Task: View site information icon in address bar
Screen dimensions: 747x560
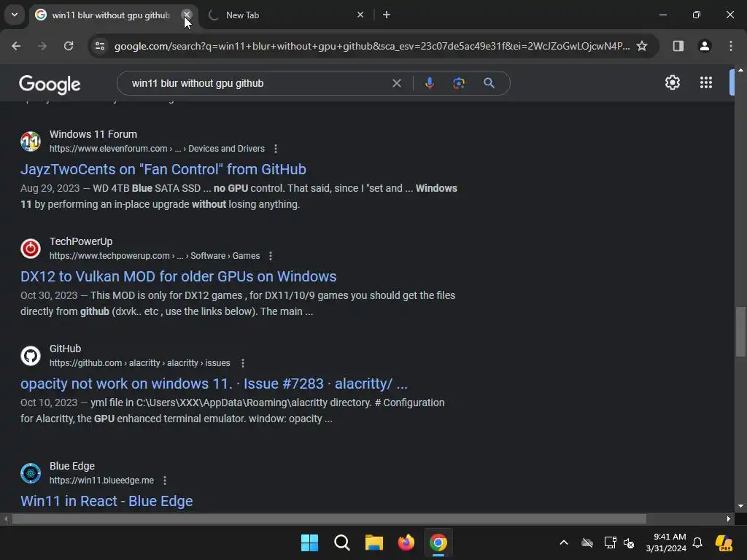Action: coord(100,46)
